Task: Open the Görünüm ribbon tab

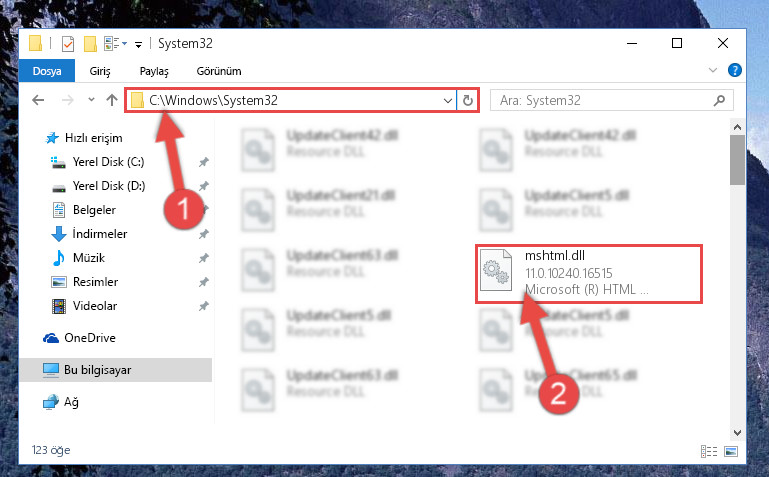Action: point(219,71)
